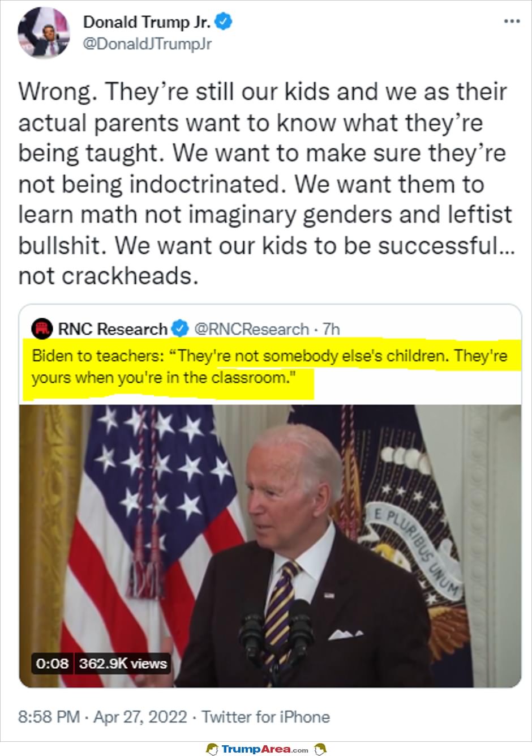Click RNC Research verified checkmark badge
532x756 pixels.
[x=180, y=328]
